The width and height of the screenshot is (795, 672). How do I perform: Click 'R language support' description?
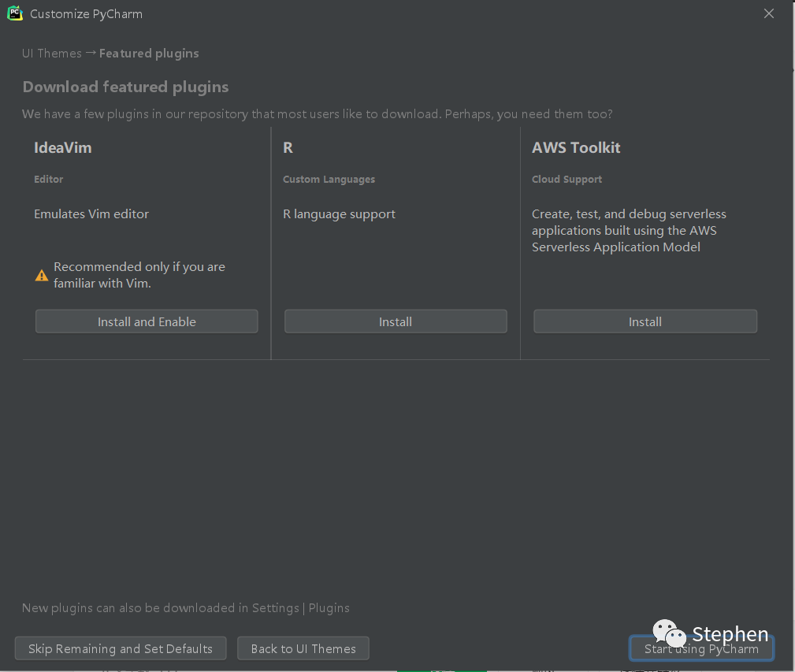(339, 213)
